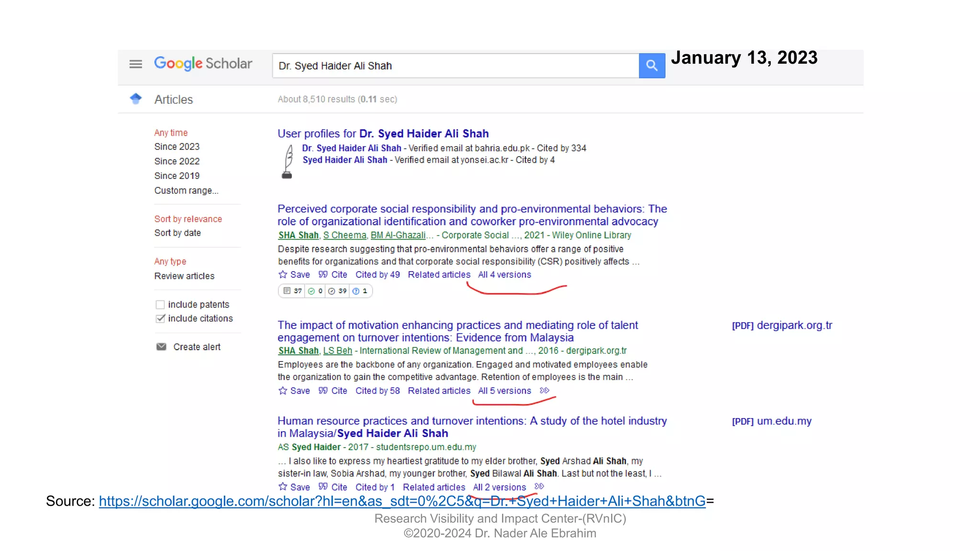This screenshot has width=980, height=551.
Task: Open the [PDF] um.edu.my link
Action: click(x=772, y=421)
